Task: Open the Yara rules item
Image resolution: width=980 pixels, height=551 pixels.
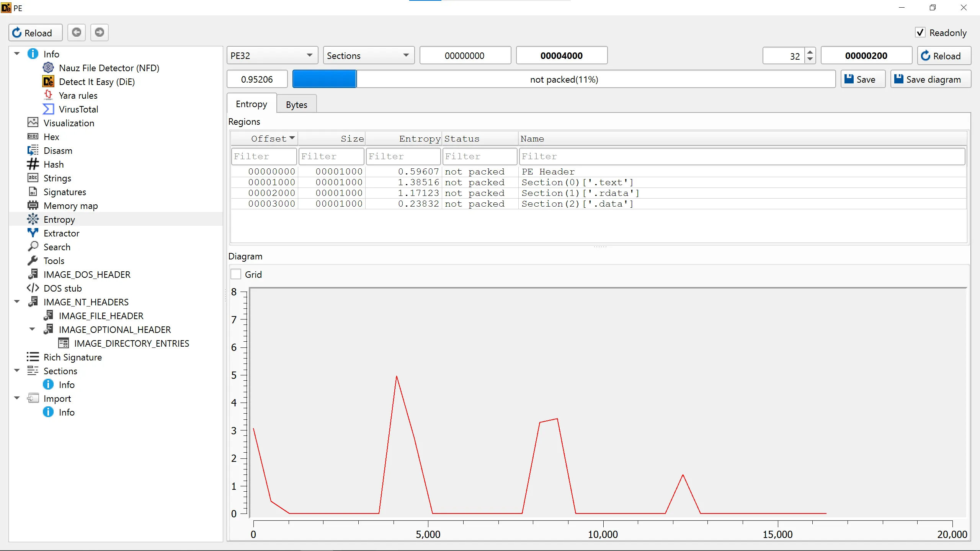Action: point(78,96)
